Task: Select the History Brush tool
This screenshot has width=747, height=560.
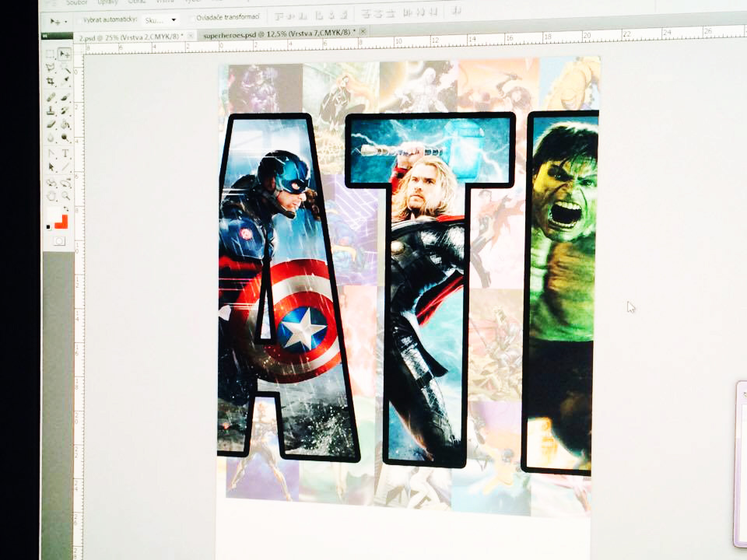Action: 65,110
